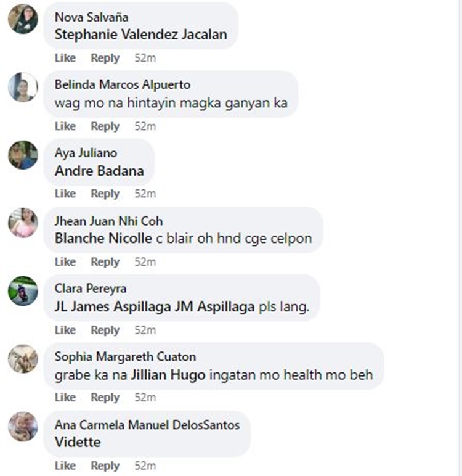Open Aya Juliano's profile avatar

pos(23,155)
